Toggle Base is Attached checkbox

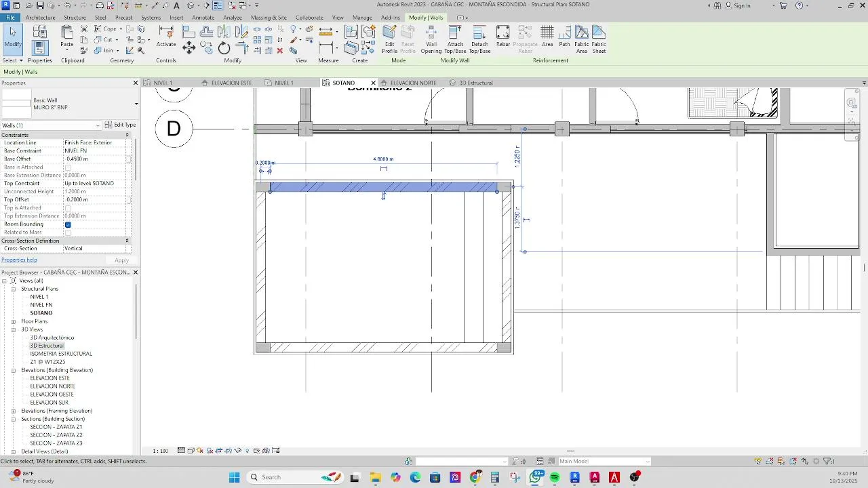68,167
